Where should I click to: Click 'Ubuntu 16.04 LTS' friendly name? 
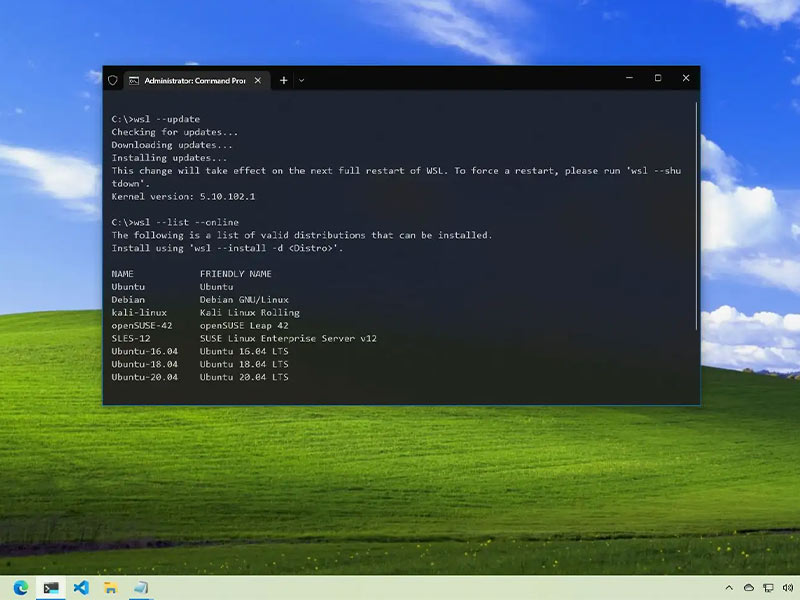click(x=244, y=352)
